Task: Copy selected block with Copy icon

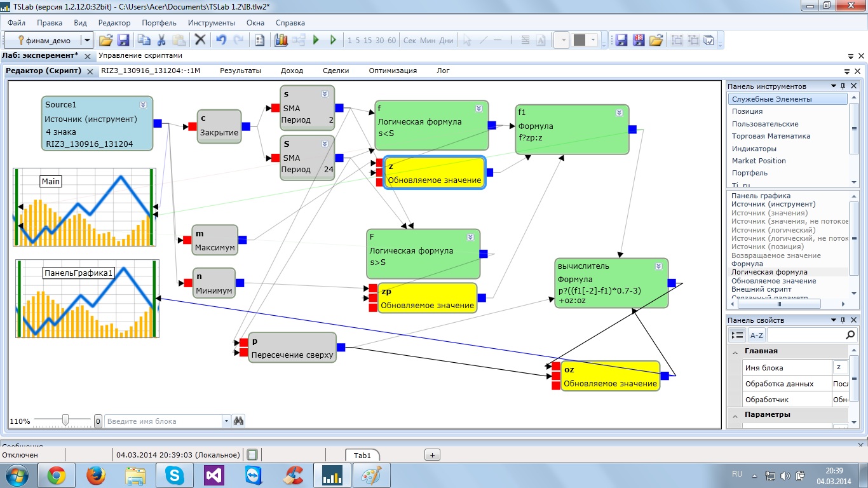Action: coord(144,40)
